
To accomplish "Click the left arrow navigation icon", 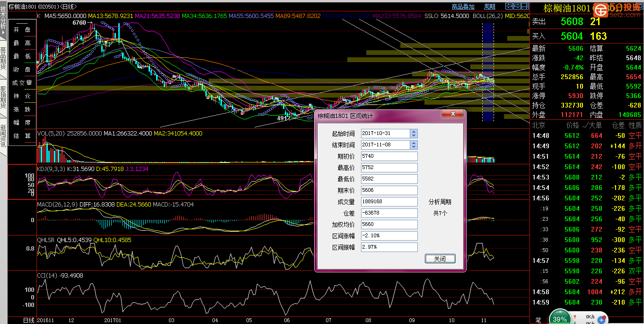I will point(509,6).
